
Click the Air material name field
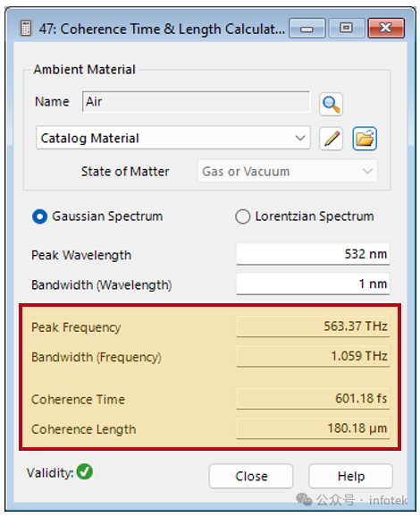pos(196,102)
